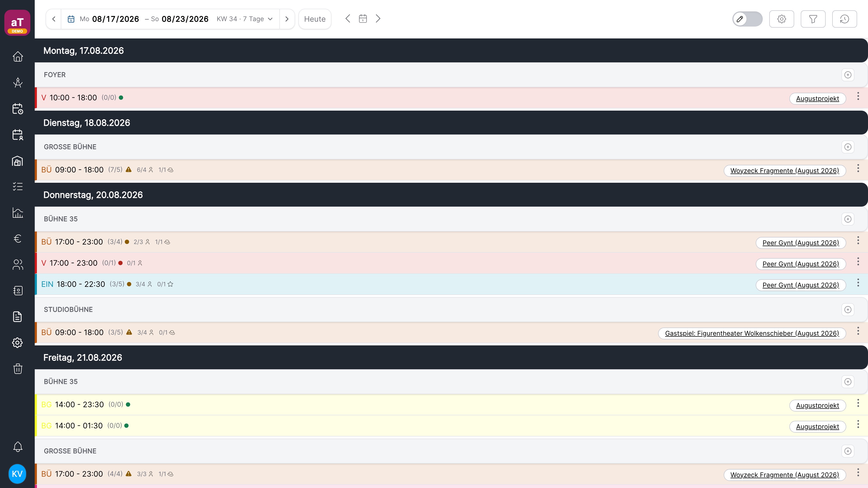Open Peer Gynt link in BÜ 17:00 row
This screenshot has height=488, width=868.
801,243
